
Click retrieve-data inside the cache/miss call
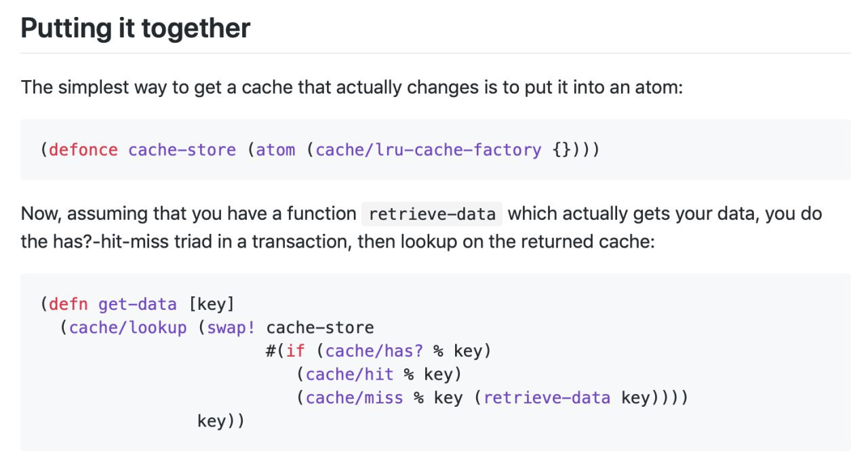[547, 397]
